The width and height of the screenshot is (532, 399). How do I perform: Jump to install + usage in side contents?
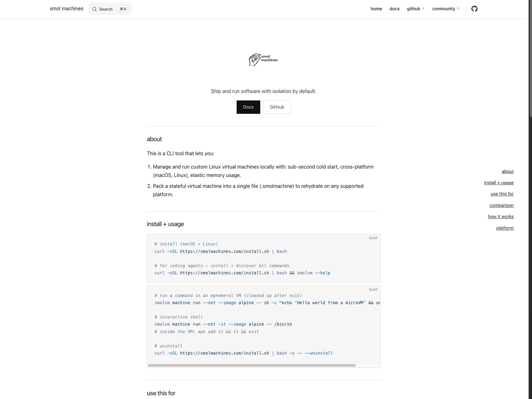pyautogui.click(x=498, y=183)
